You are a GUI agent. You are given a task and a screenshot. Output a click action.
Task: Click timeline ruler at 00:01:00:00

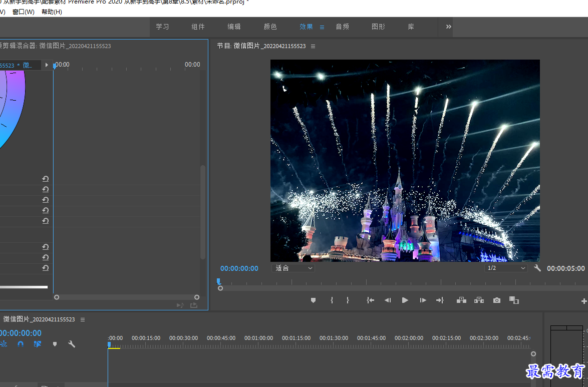(259, 338)
